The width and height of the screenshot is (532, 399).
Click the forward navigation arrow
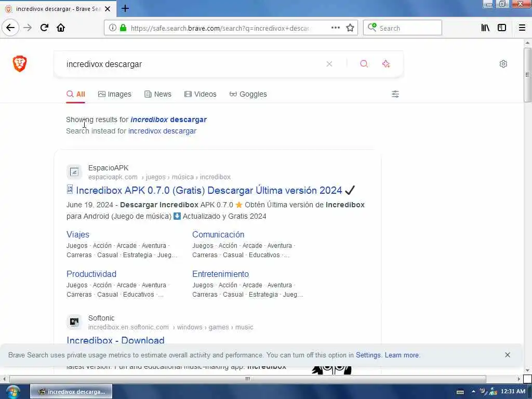[28, 28]
